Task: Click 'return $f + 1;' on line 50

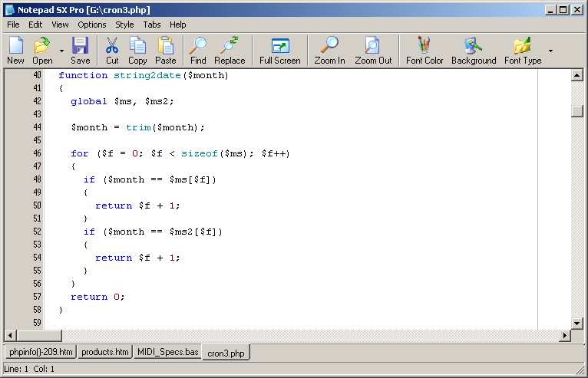Action: pyautogui.click(x=137, y=205)
